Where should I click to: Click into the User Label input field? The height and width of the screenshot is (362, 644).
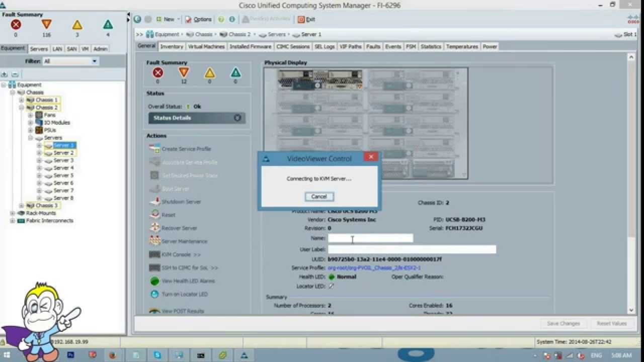[412, 249]
